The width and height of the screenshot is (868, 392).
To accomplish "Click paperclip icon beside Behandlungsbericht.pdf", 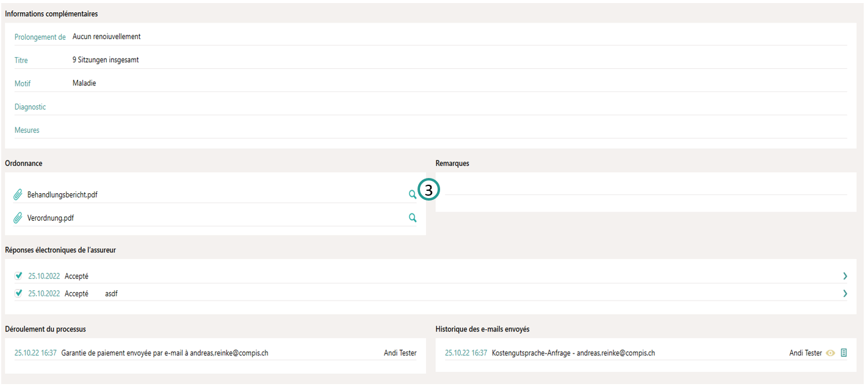I will point(18,195).
